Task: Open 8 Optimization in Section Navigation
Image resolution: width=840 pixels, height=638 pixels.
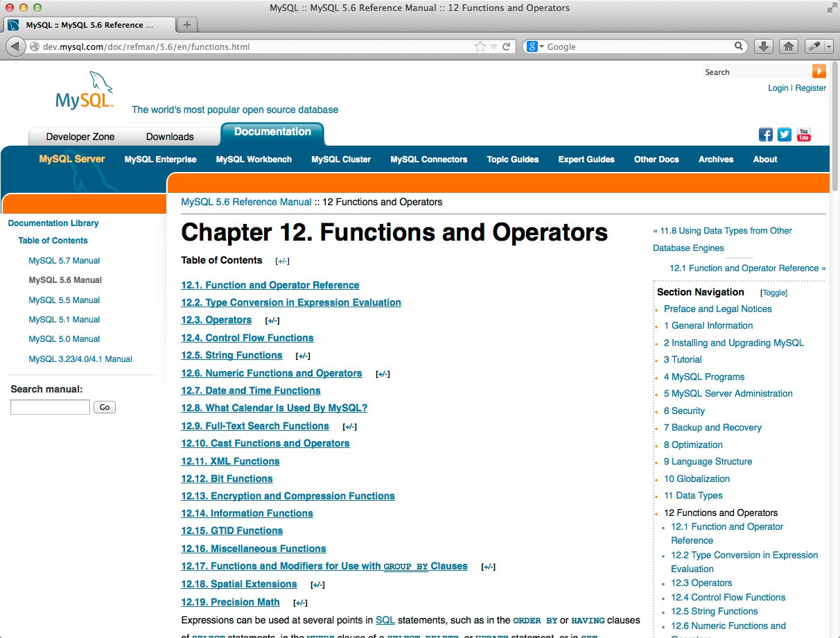Action: [x=693, y=445]
